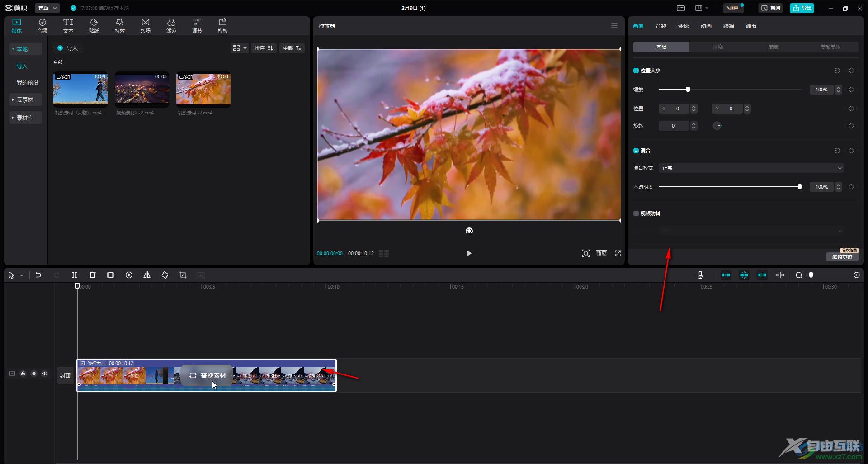Expand the 云素材 sidebar section

(25, 99)
